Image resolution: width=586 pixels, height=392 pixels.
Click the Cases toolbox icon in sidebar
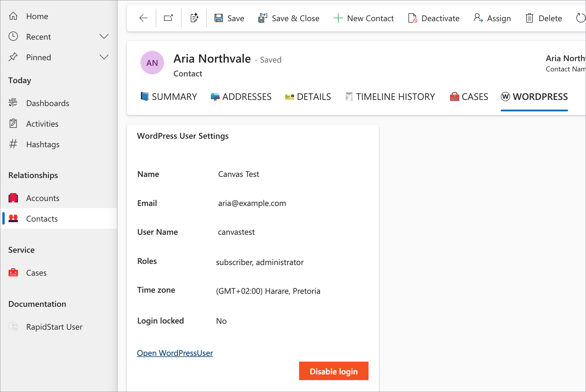[x=13, y=272]
